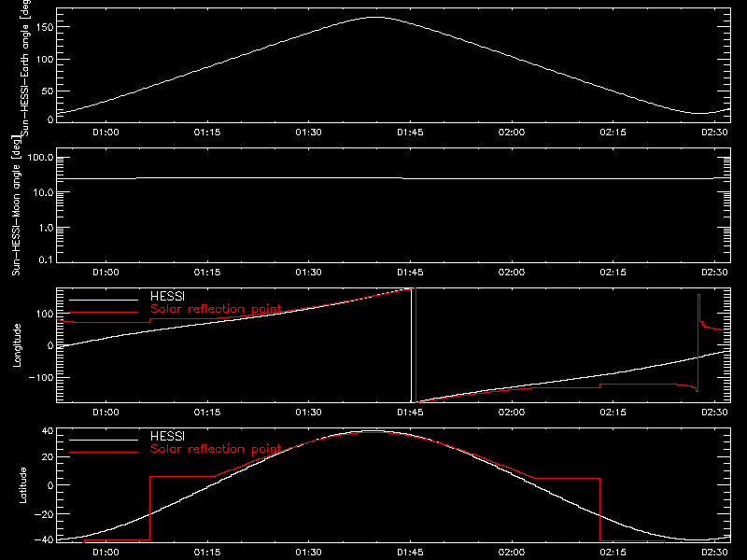
Task: Select the 20 tick on Latitude axis
Action: [48, 457]
